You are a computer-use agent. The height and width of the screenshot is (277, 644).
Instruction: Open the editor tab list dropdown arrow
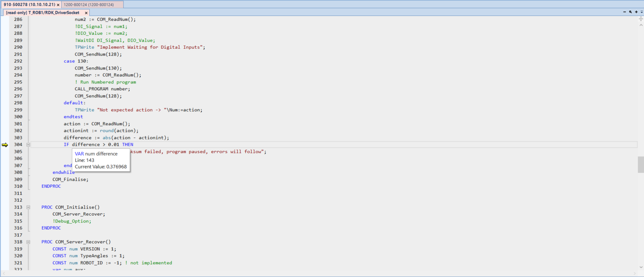click(x=642, y=12)
